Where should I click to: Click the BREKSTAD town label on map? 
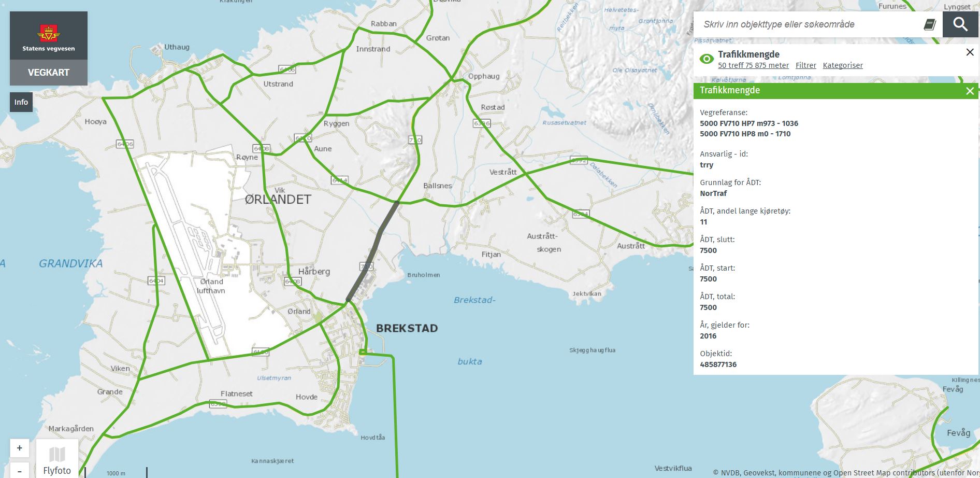click(x=407, y=328)
